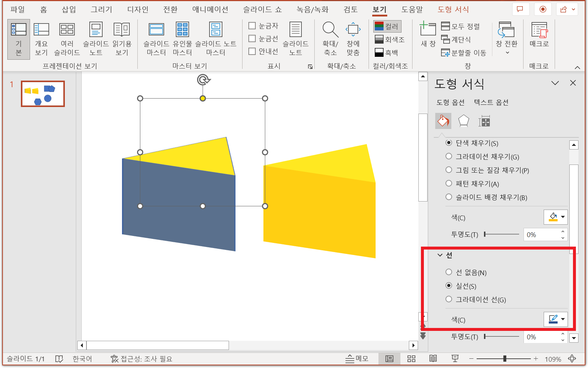Enable the 안내선 guides checkbox

pos(252,51)
